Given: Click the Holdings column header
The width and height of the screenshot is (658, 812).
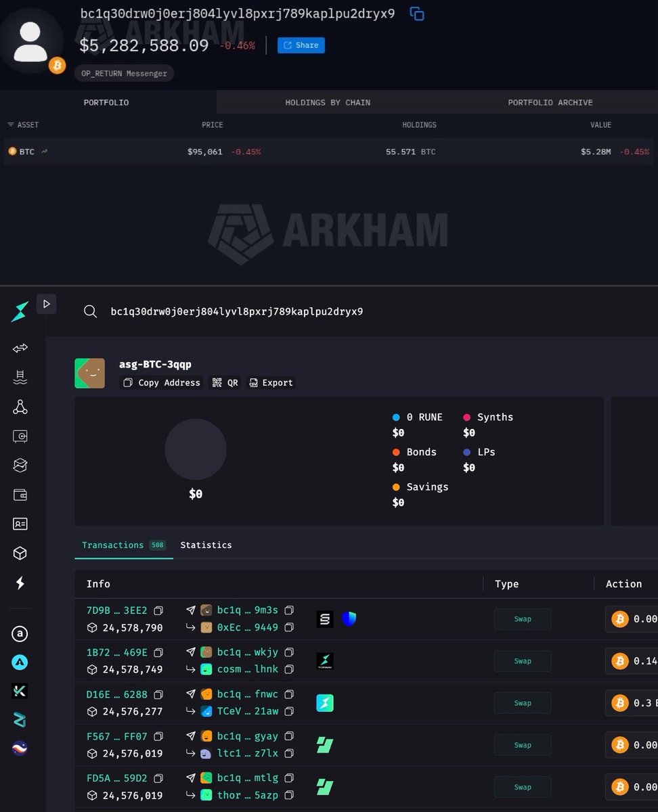Looking at the screenshot, I should point(419,125).
